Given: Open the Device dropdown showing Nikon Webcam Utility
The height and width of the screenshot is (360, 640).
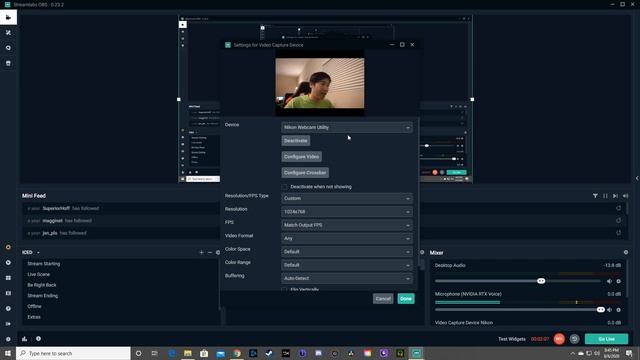Looking at the screenshot, I should tap(347, 127).
